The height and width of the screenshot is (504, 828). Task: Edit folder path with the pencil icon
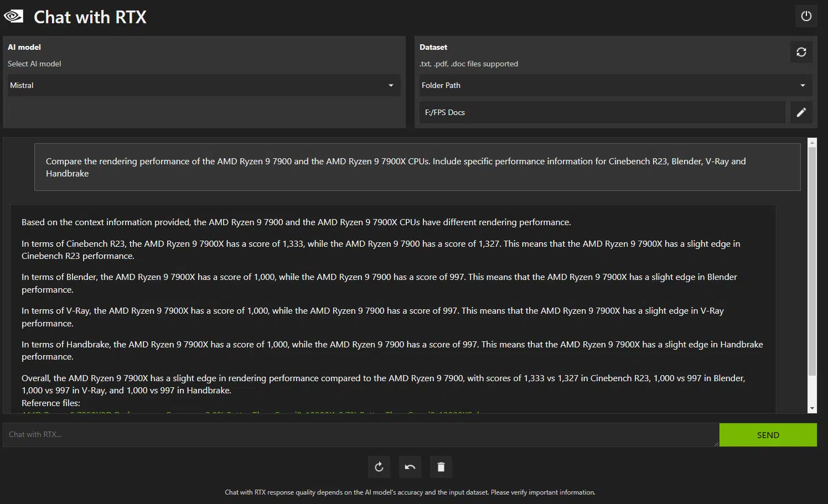(x=801, y=112)
